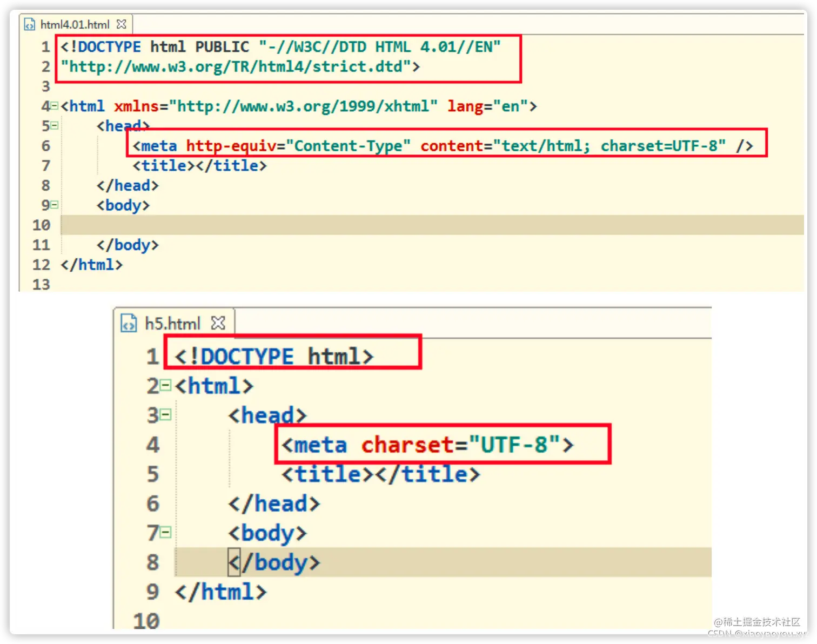Click the xmlns html opening tag line
This screenshot has width=817, height=644.
[x=299, y=106]
